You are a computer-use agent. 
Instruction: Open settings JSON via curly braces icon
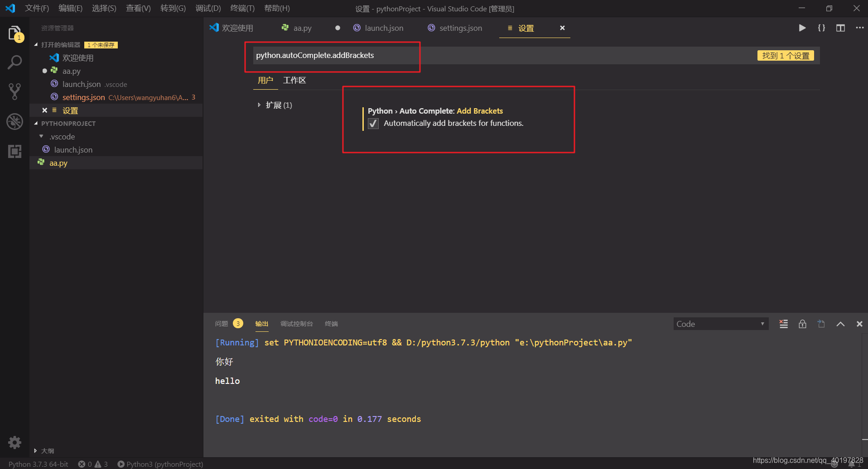(x=821, y=28)
